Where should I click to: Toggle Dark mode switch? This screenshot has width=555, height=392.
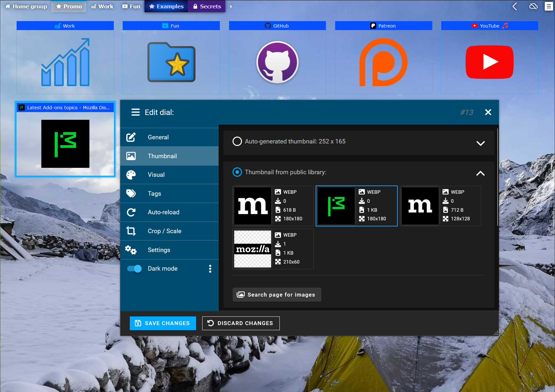click(134, 269)
